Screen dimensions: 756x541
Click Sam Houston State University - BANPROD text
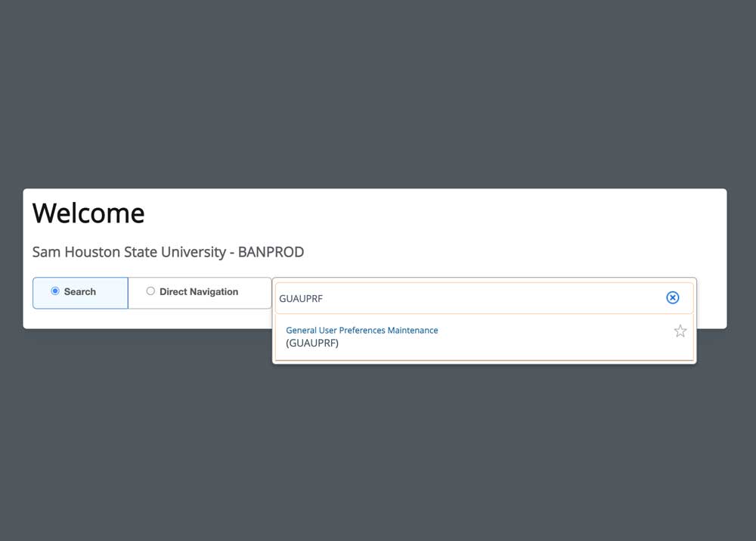168,252
